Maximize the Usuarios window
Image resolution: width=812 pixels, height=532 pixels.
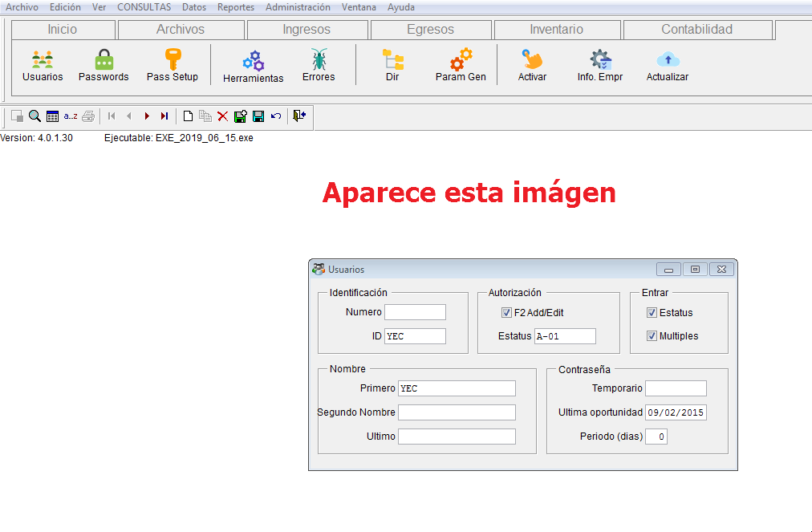696,270
